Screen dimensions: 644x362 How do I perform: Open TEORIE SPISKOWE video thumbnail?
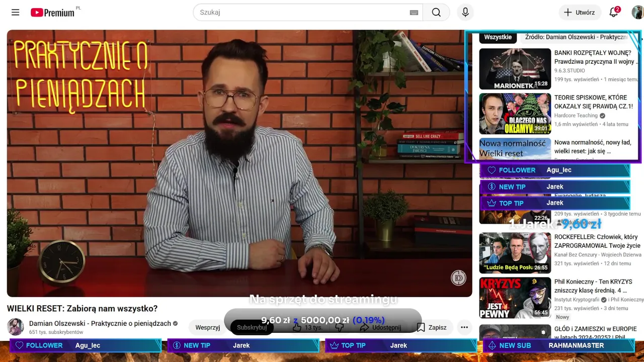[x=515, y=114]
